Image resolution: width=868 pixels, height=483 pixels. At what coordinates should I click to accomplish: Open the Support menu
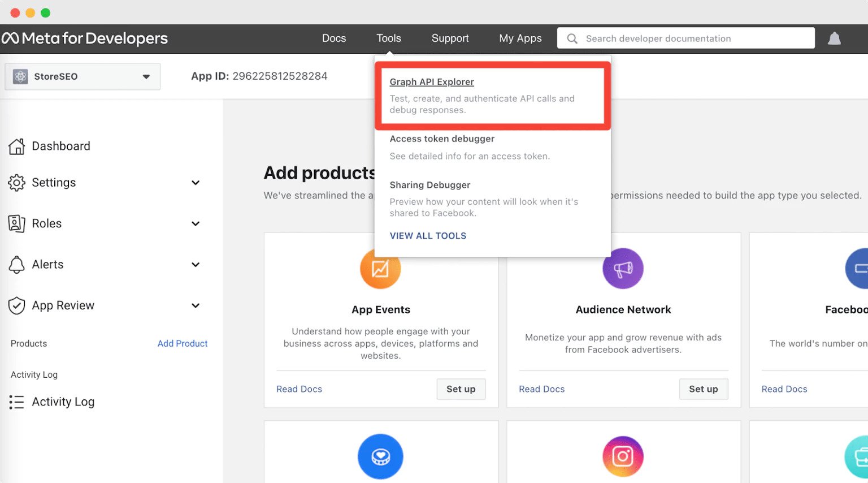pyautogui.click(x=450, y=38)
